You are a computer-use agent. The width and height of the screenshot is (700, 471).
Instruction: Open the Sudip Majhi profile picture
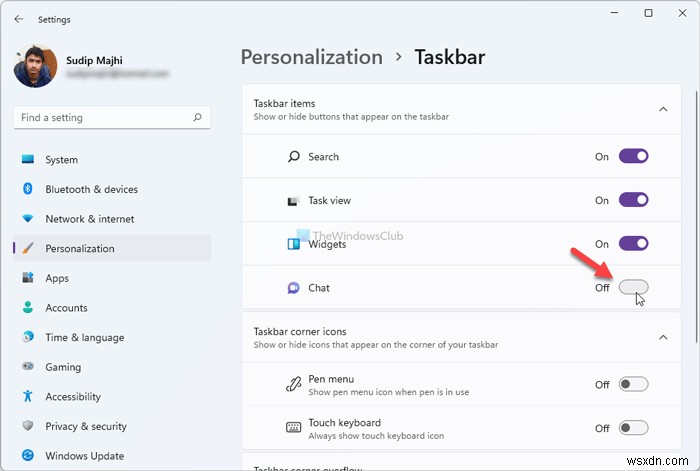(36, 66)
